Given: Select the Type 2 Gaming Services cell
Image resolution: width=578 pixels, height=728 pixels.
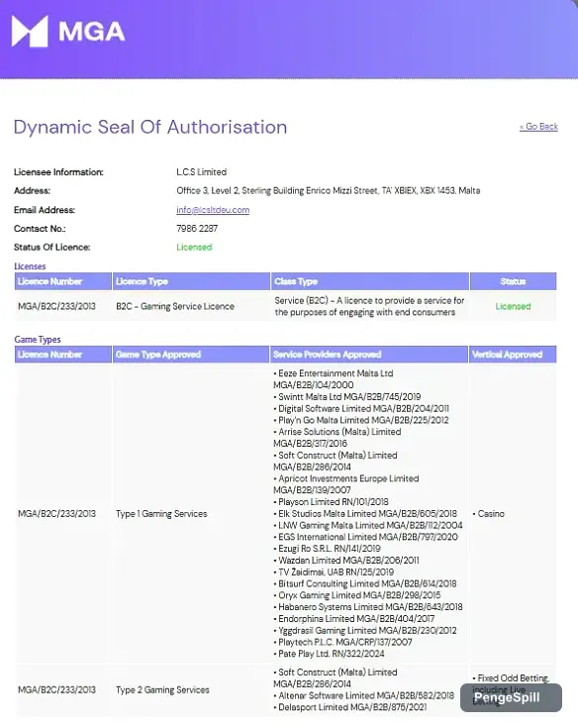Looking at the screenshot, I should pyautogui.click(x=162, y=690).
